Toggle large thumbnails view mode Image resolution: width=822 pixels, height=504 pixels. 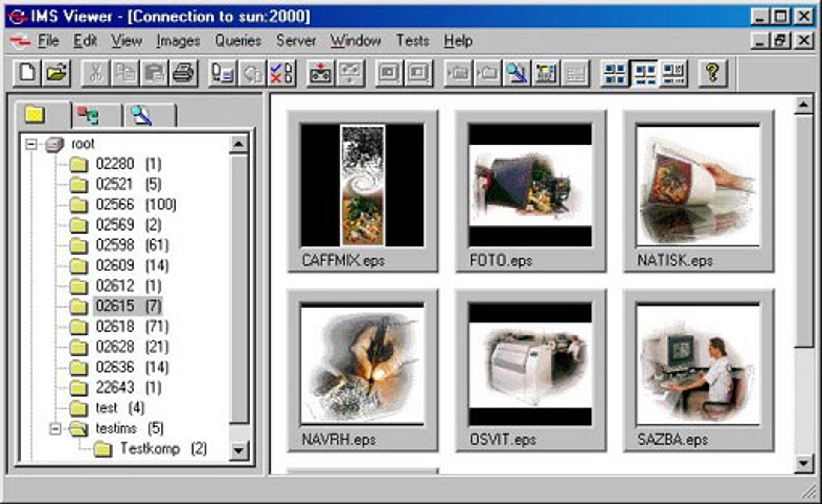coord(615,73)
